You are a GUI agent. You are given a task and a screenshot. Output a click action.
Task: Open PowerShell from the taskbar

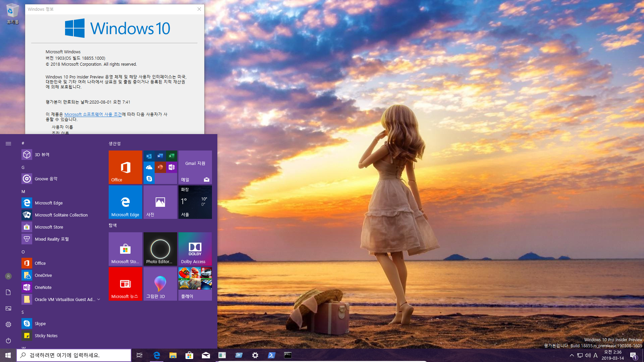[272, 355]
